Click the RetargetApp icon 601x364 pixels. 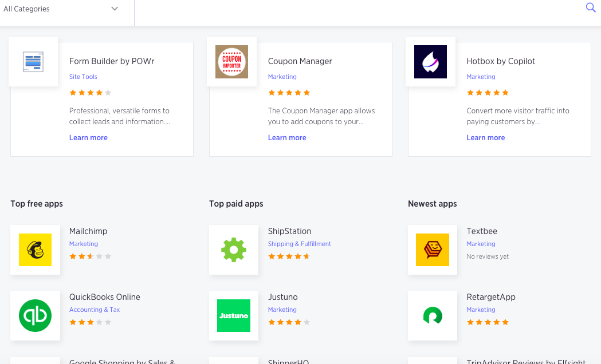tap(433, 316)
